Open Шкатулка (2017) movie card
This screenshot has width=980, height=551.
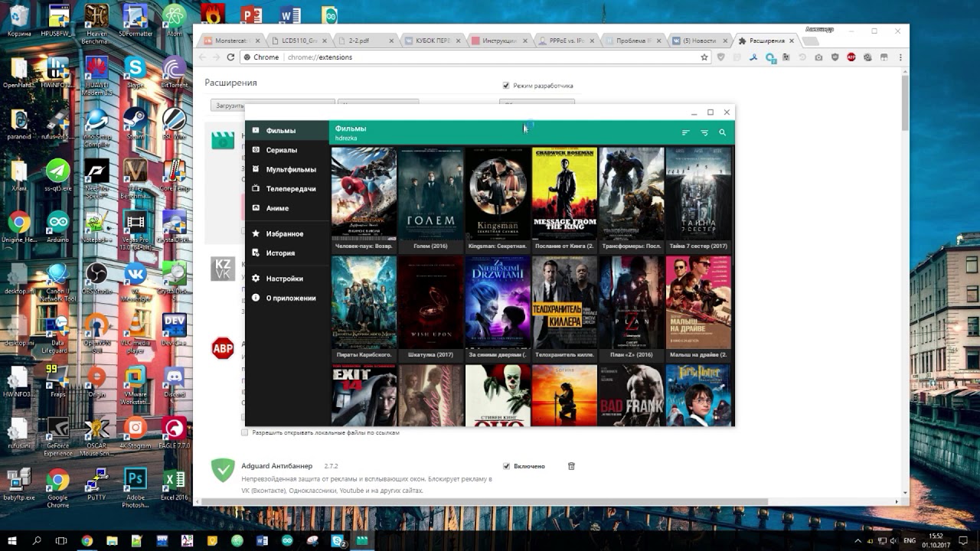click(x=431, y=308)
